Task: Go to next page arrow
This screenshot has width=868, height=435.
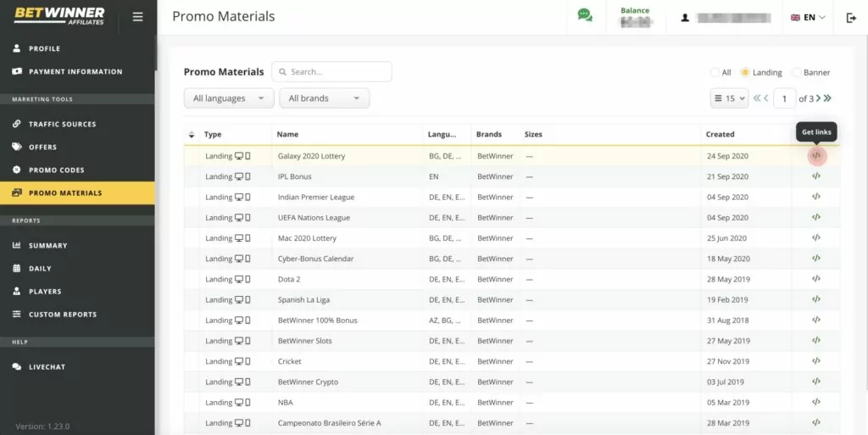Action: tap(817, 98)
